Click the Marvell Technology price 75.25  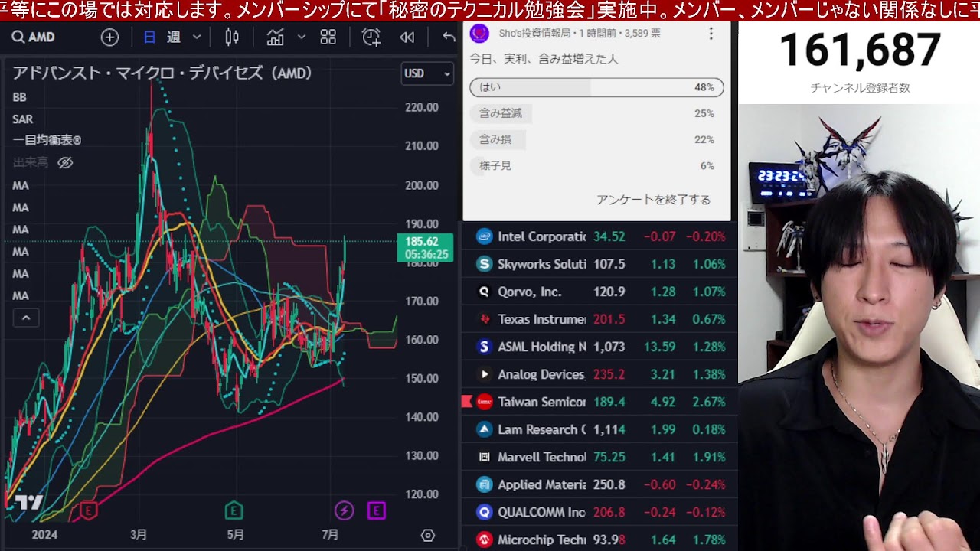[609, 457]
